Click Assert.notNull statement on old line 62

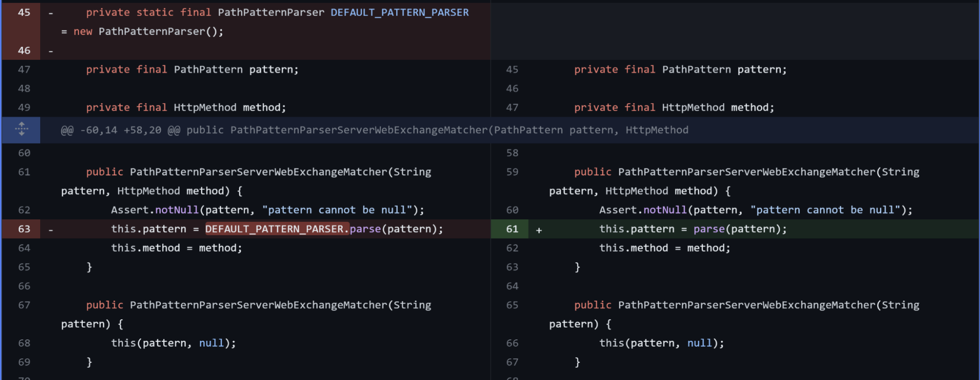pos(268,210)
